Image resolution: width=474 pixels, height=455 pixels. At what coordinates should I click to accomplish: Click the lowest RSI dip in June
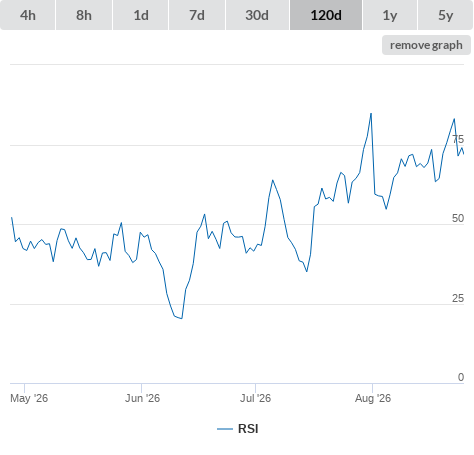182,318
